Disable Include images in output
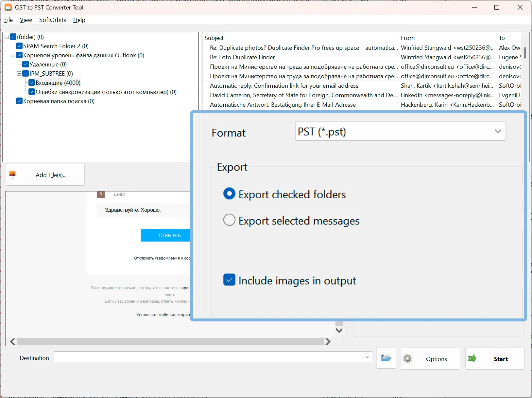Screen dimensions: 532x398 tap(229, 280)
